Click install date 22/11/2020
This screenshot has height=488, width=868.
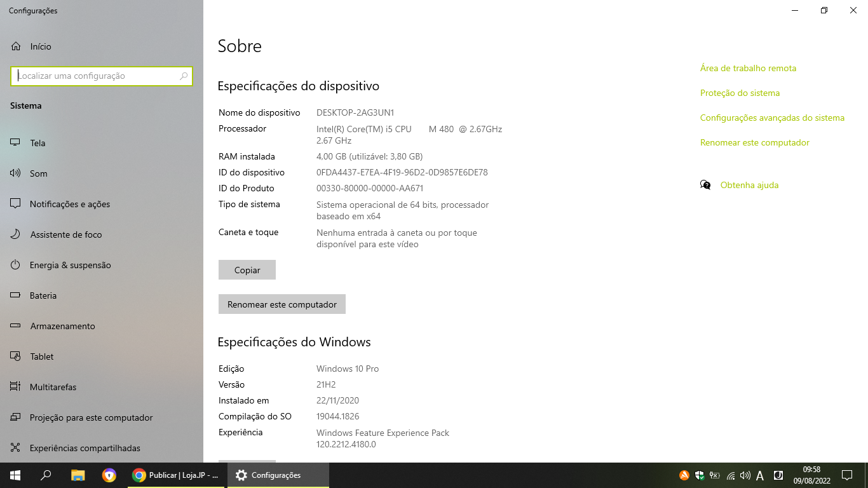click(x=338, y=400)
